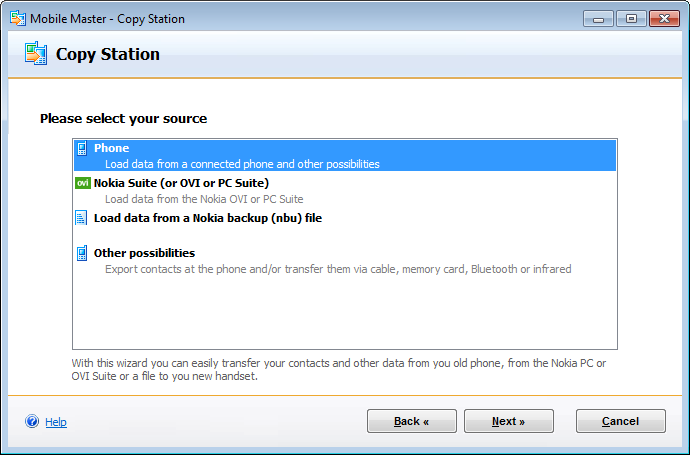Open the Help link
690x455 pixels.
pos(56,422)
